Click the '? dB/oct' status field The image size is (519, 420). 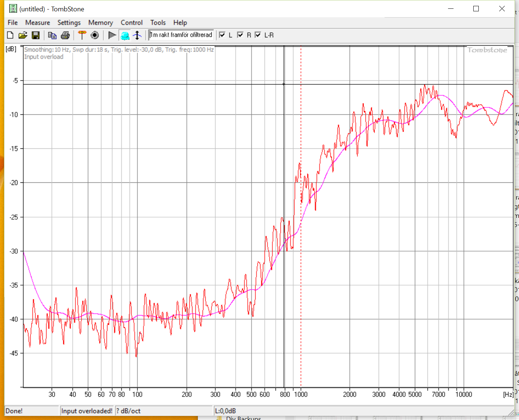[128, 411]
